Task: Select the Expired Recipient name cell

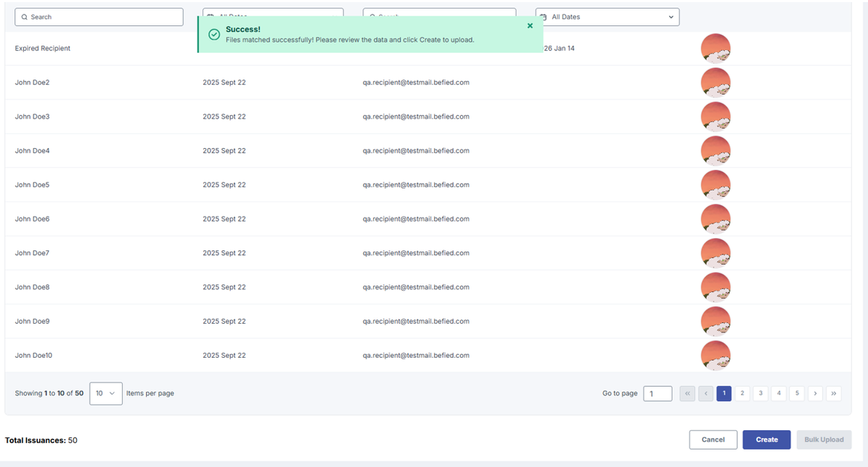Action: [x=43, y=48]
